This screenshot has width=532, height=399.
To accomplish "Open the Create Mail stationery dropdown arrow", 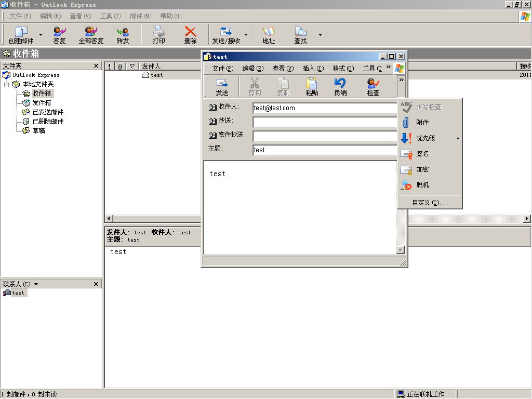I will pyautogui.click(x=41, y=35).
